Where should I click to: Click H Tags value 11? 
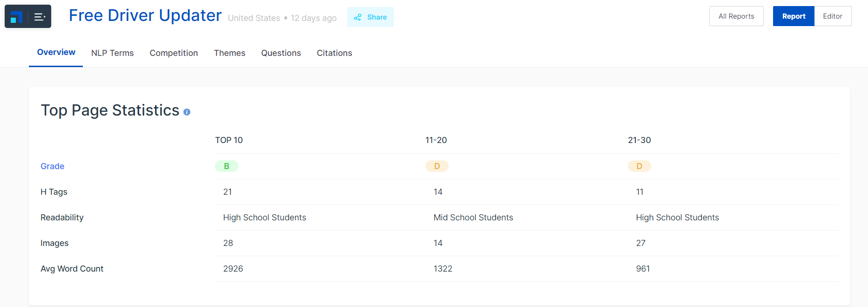(x=640, y=192)
